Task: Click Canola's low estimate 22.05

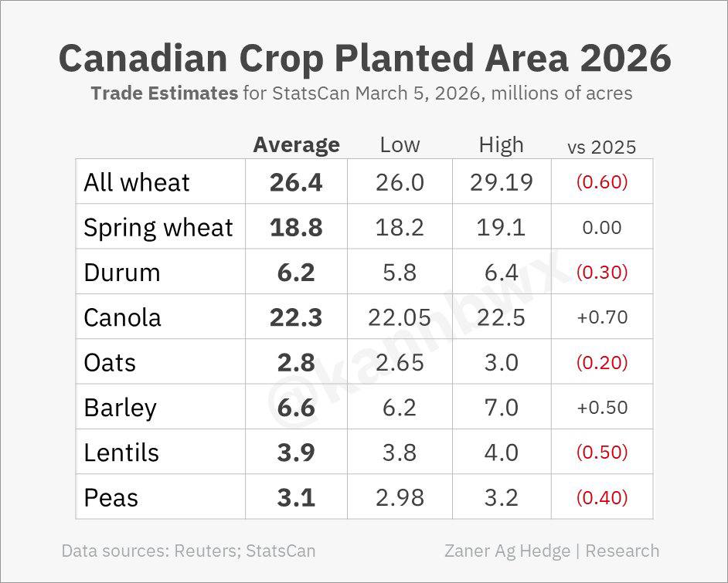Action: pos(400,317)
